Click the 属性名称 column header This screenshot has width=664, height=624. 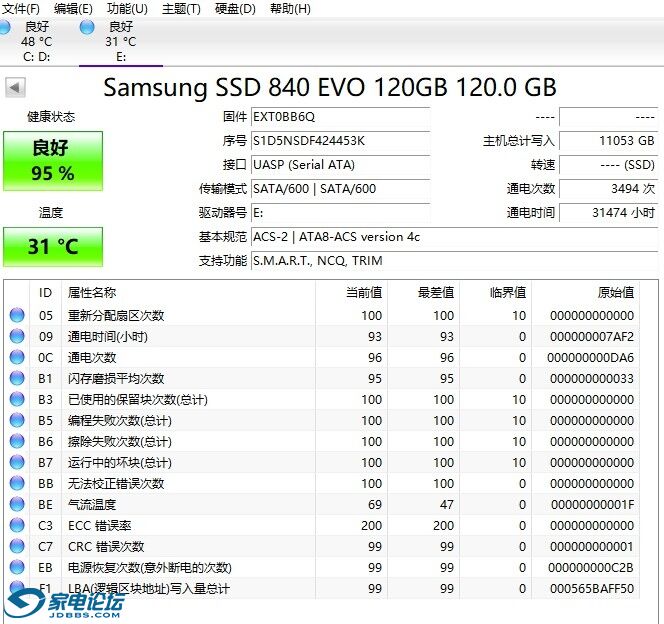coord(188,293)
